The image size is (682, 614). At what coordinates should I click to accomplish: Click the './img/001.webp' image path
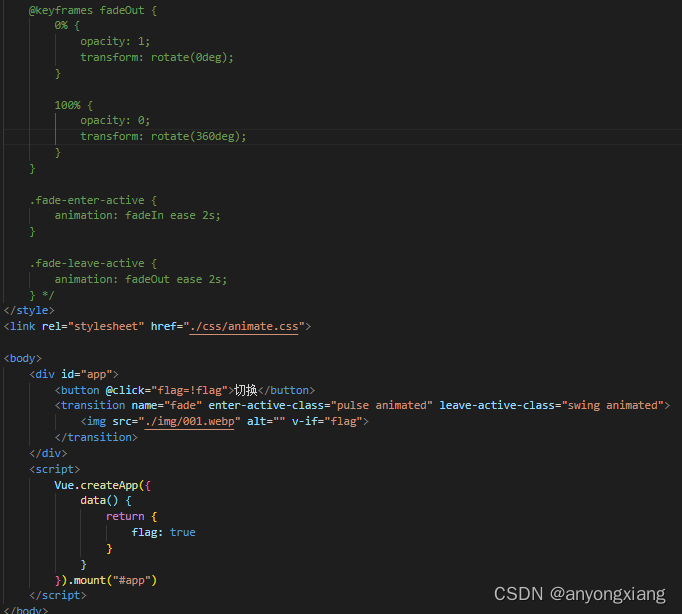coord(189,421)
